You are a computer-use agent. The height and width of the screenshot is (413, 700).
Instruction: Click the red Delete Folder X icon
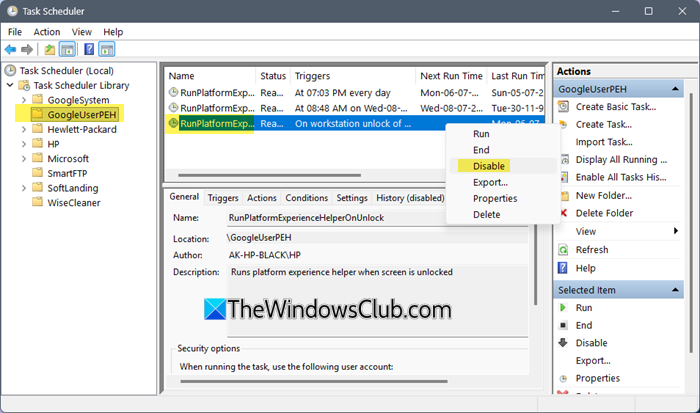click(x=563, y=213)
